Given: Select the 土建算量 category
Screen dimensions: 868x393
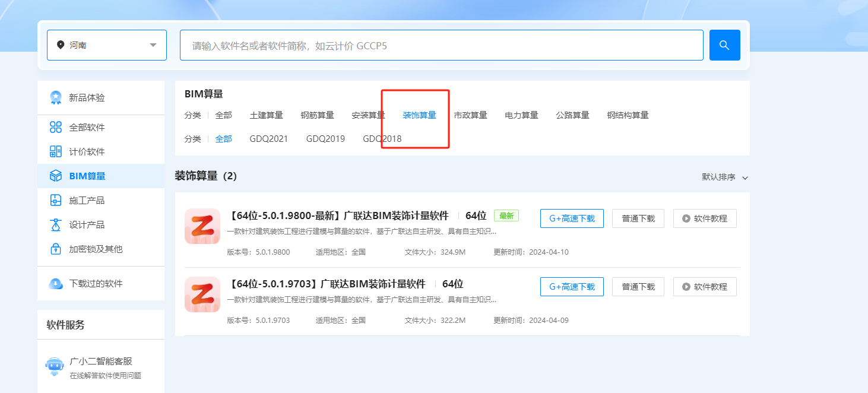Looking at the screenshot, I should pyautogui.click(x=267, y=115).
